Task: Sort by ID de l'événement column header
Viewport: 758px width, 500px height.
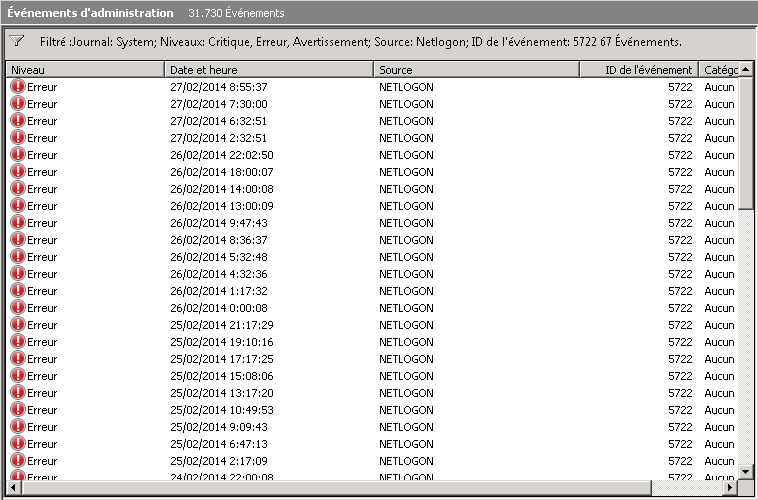Action: pyautogui.click(x=639, y=70)
